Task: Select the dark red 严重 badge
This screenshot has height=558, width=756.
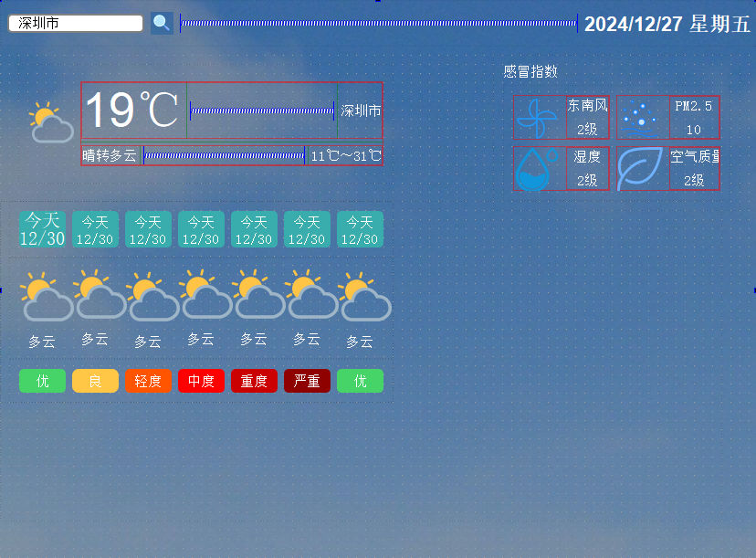Action: [x=307, y=381]
